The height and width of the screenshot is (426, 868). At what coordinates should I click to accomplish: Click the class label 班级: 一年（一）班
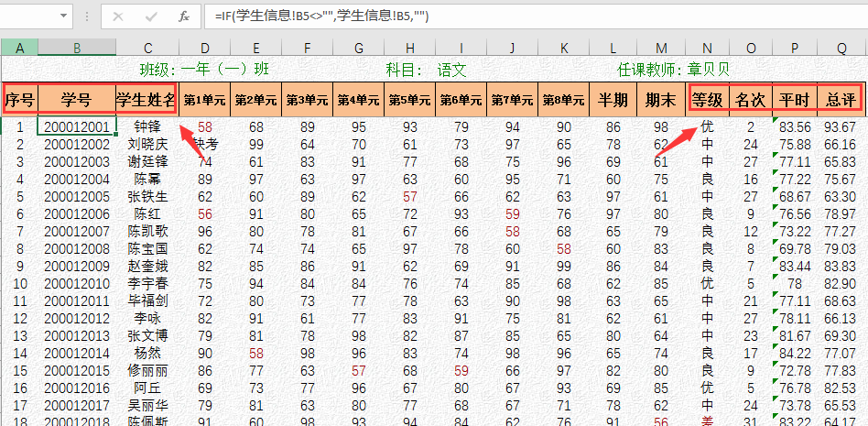point(204,70)
